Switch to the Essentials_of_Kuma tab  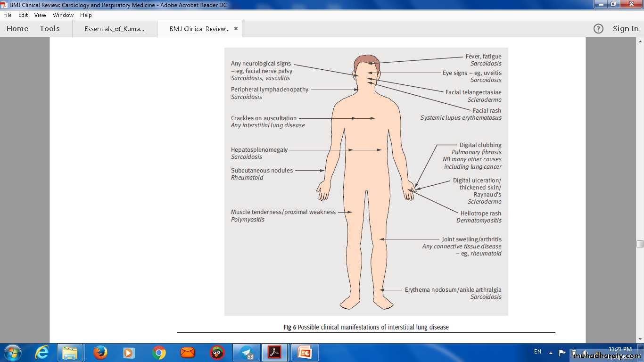point(115,29)
